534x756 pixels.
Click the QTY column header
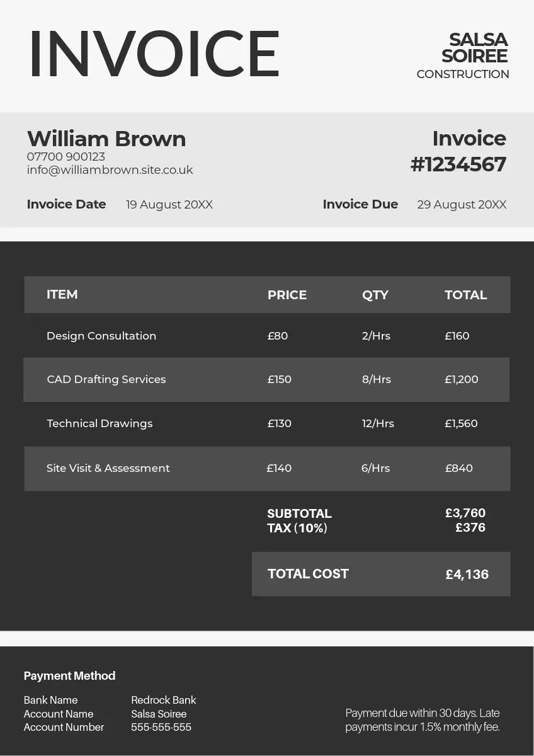[375, 295]
